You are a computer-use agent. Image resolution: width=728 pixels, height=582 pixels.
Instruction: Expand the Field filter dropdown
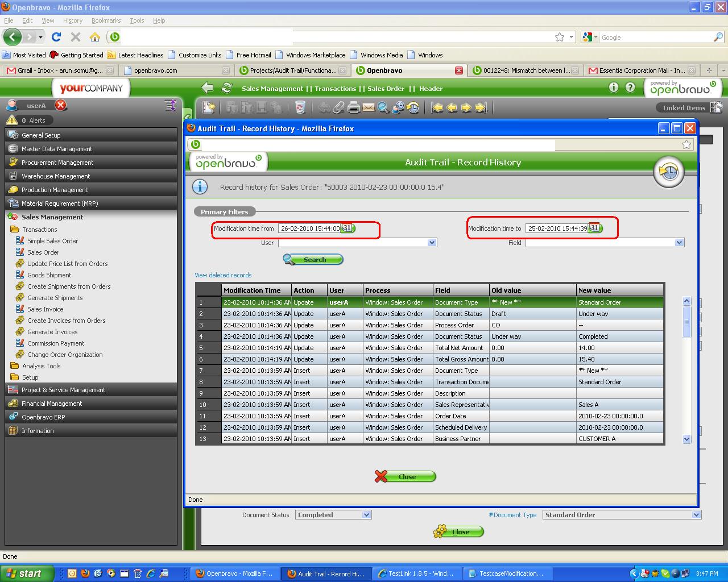[679, 243]
